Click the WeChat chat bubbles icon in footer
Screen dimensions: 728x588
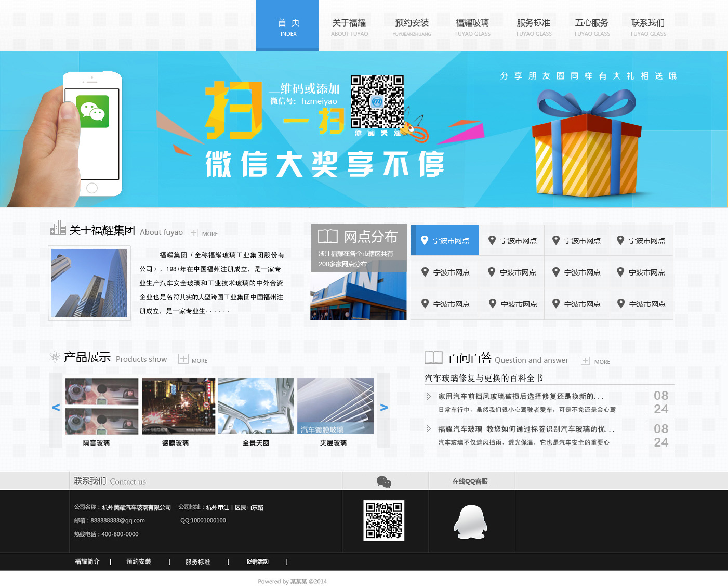(384, 481)
